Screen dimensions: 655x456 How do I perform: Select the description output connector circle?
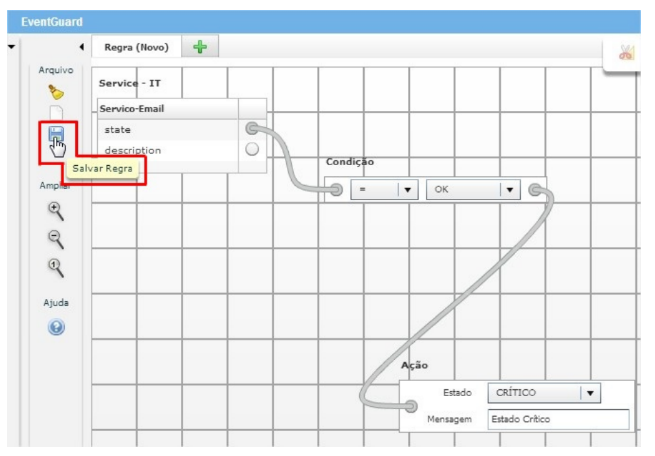coord(252,150)
